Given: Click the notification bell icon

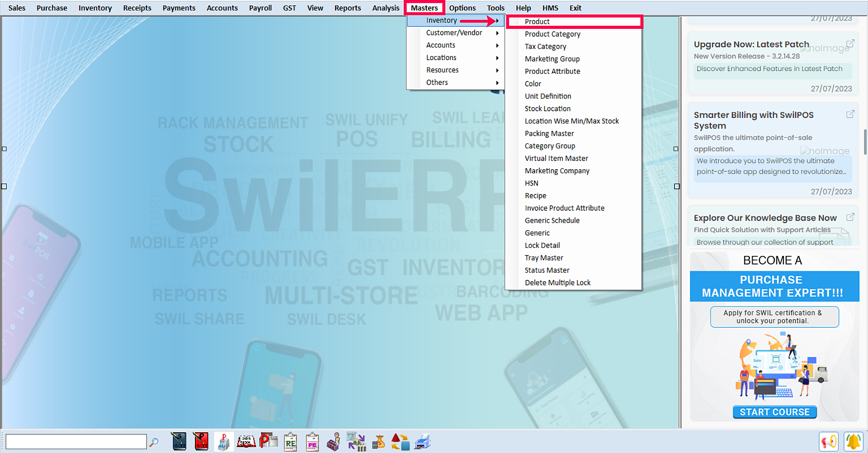Looking at the screenshot, I should pyautogui.click(x=854, y=442).
